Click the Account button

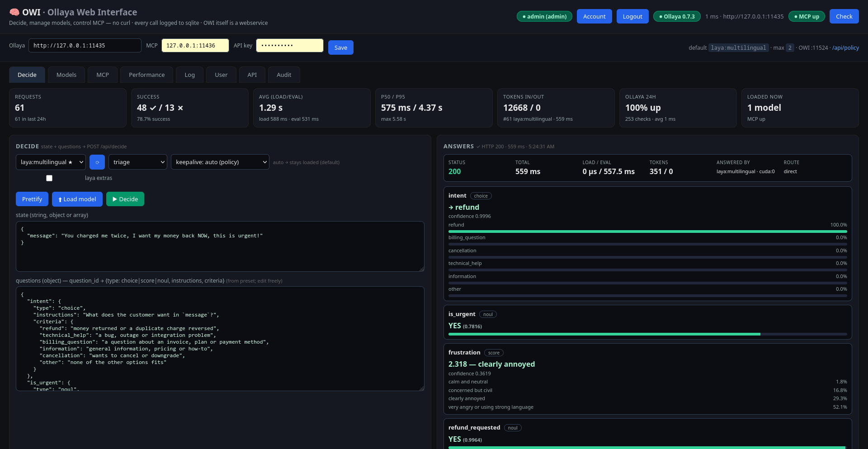594,16
